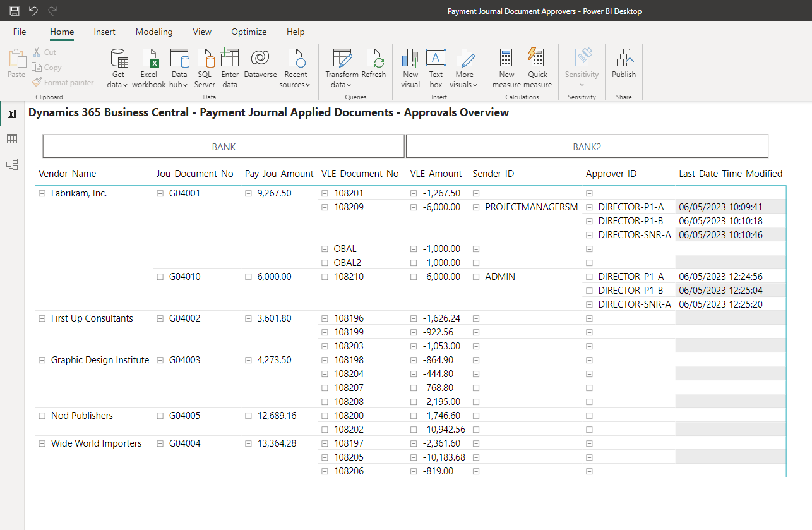The image size is (812, 530).
Task: Click the Undo arrow icon
Action: pyautogui.click(x=33, y=11)
